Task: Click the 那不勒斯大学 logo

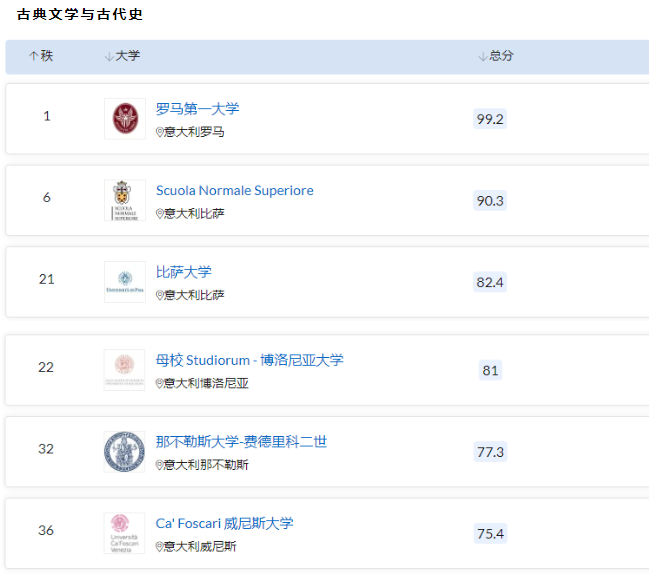Action: pos(125,452)
